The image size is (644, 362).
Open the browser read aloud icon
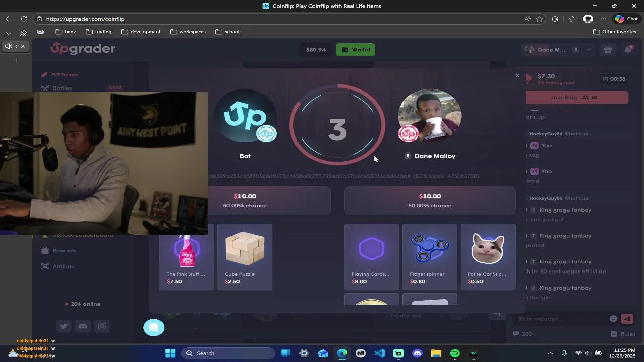click(527, 19)
